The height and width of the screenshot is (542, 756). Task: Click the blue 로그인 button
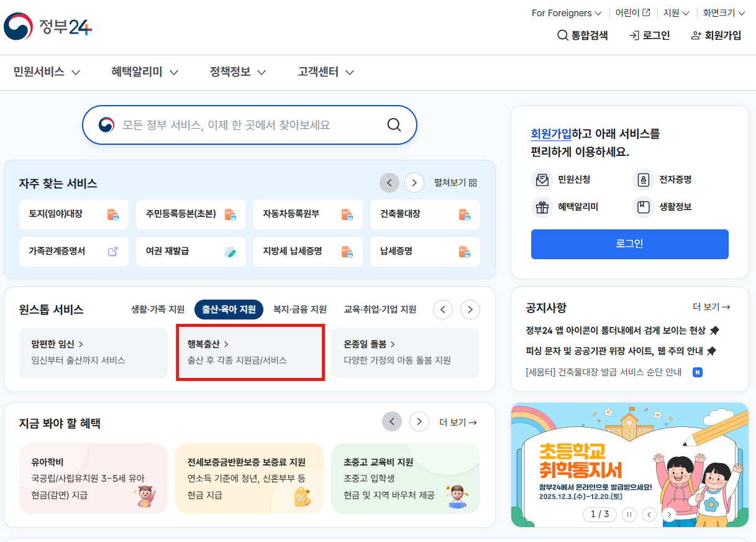(629, 244)
